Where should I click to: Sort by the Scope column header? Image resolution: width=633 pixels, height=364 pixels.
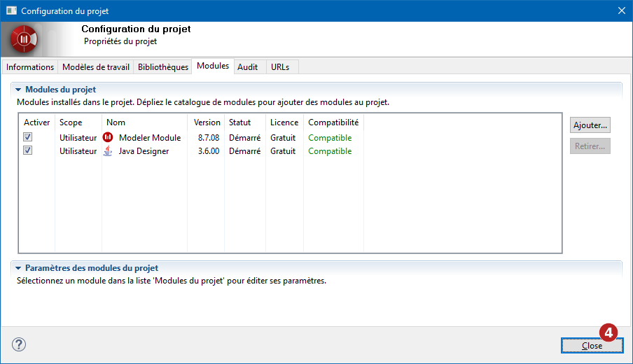pos(78,122)
